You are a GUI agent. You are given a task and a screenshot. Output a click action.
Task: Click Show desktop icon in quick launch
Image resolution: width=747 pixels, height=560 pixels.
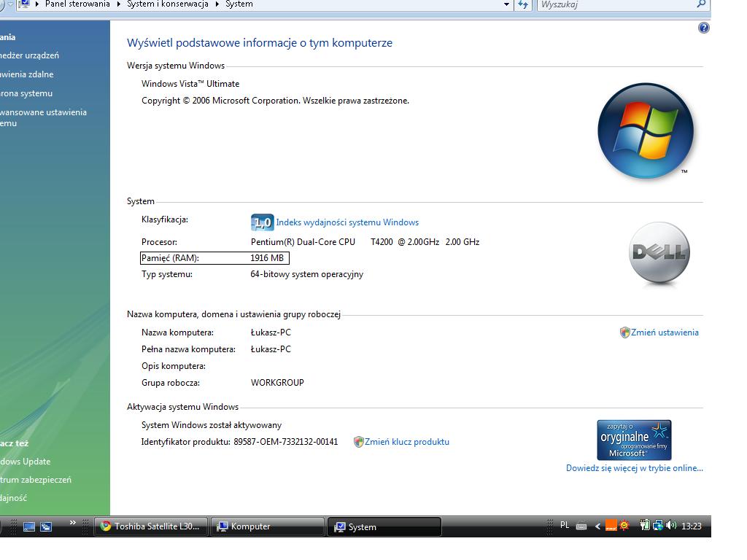(29, 526)
